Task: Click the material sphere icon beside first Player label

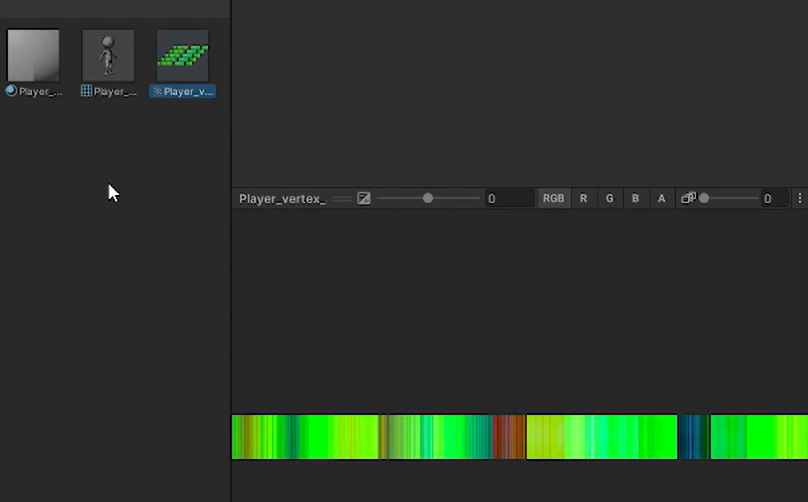Action: click(x=11, y=91)
